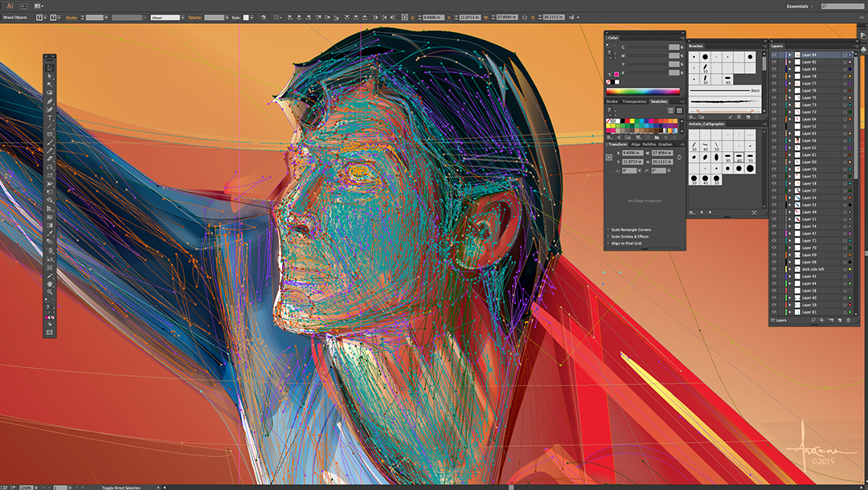Viewport: 868px width, 490px height.
Task: Click next library arrow in Artistic_Calligraphic panel
Action: point(710,212)
